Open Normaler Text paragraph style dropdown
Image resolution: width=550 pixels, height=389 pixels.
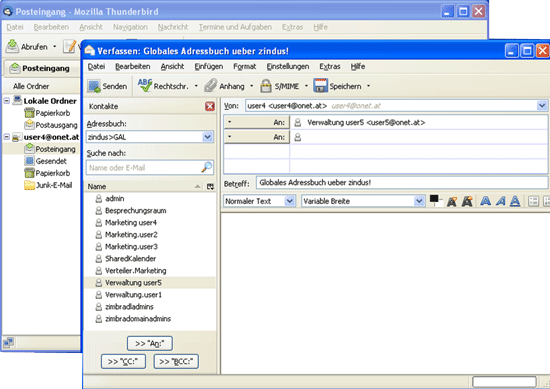coord(260,201)
